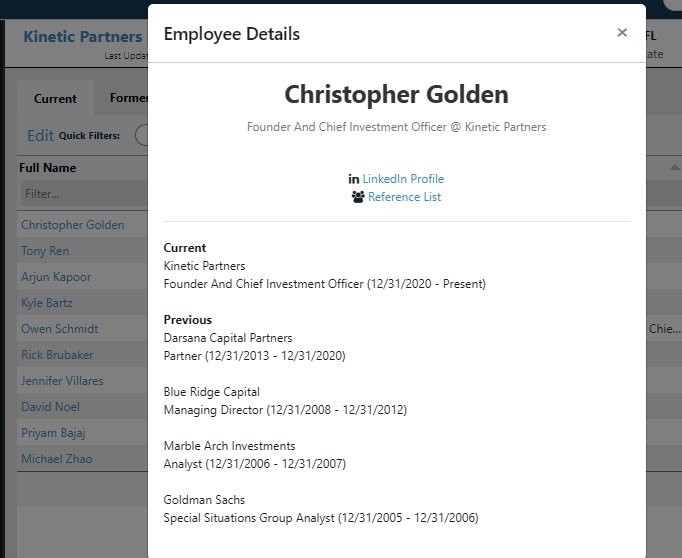Open Arjun Kapoor's employee details
Screen dimensions: 682x558
pos(55,277)
